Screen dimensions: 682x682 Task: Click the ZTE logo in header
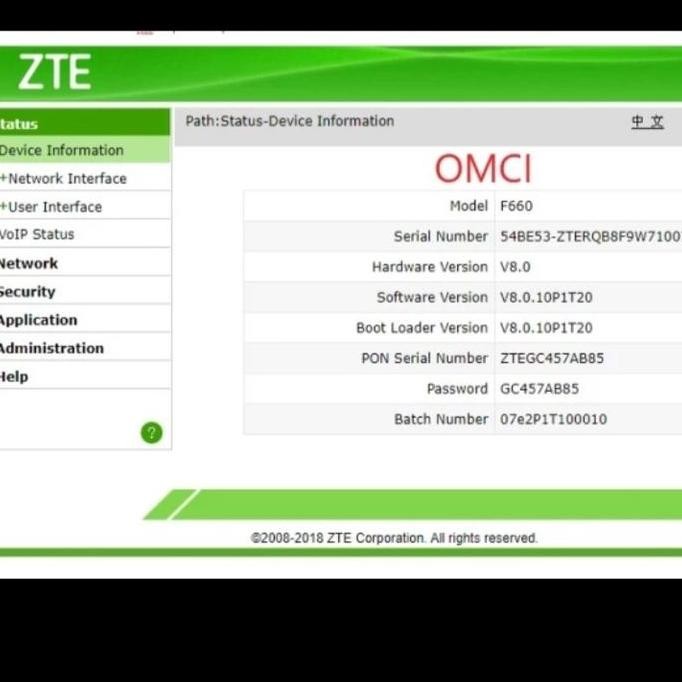pyautogui.click(x=55, y=72)
